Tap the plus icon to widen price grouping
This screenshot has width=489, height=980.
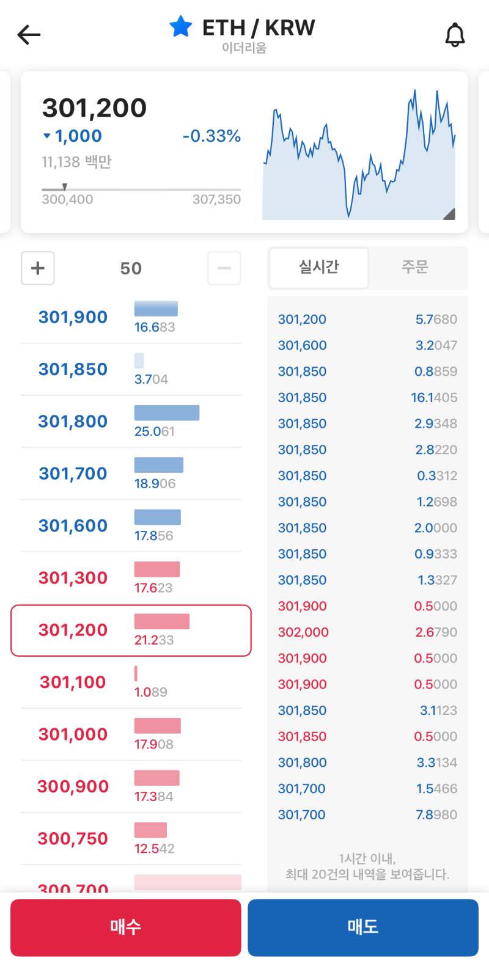pyautogui.click(x=37, y=268)
